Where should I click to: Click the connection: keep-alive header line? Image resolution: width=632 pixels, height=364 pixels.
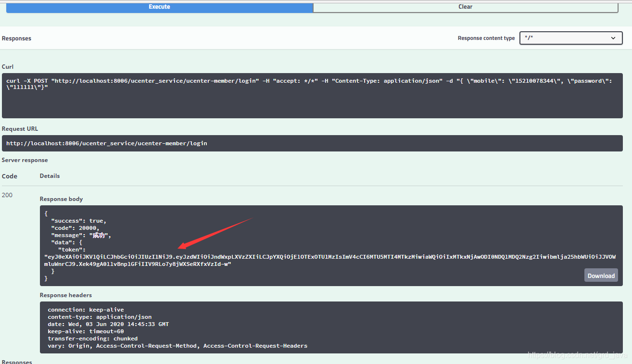pos(86,310)
